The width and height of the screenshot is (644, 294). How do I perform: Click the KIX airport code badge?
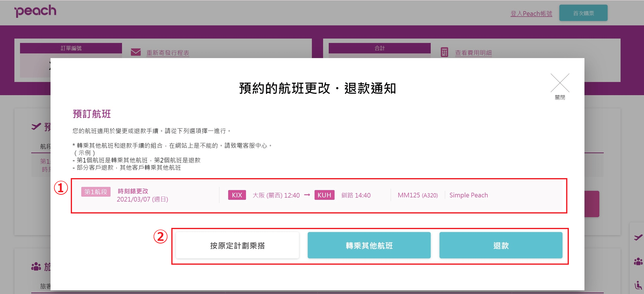[x=237, y=195]
